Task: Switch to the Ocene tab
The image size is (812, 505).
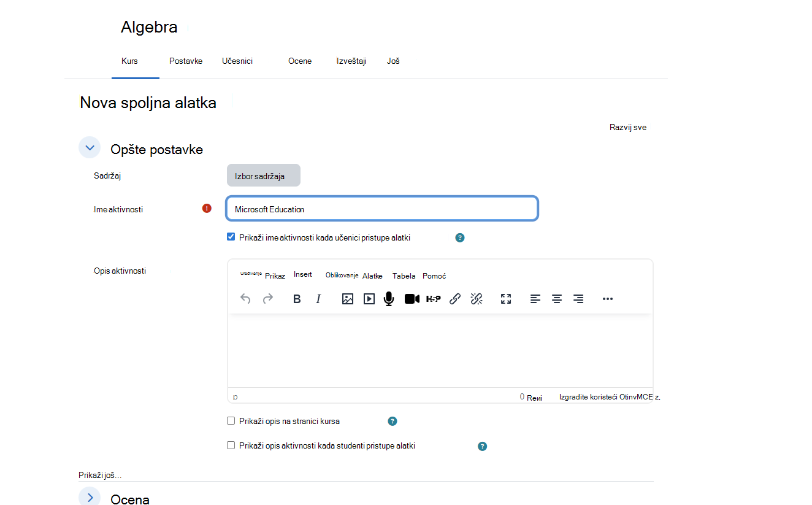Action: tap(300, 61)
